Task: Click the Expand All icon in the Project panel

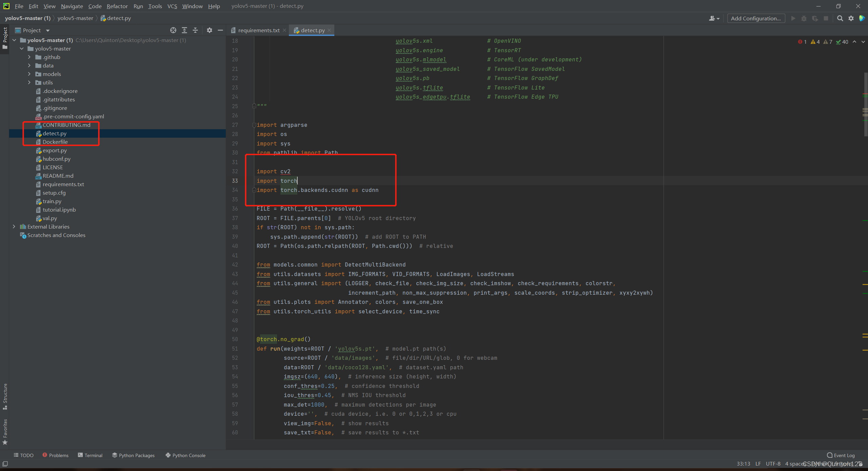Action: pyautogui.click(x=184, y=30)
